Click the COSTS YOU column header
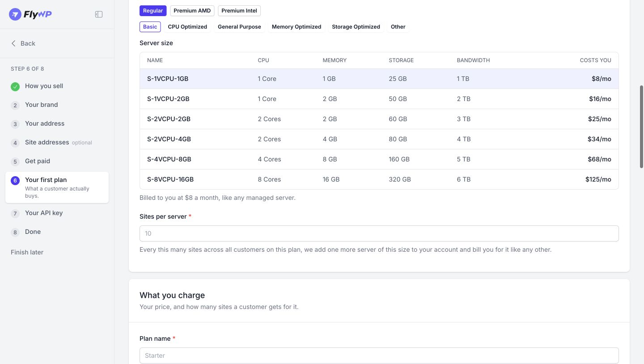The image size is (644, 364). pyautogui.click(x=595, y=60)
